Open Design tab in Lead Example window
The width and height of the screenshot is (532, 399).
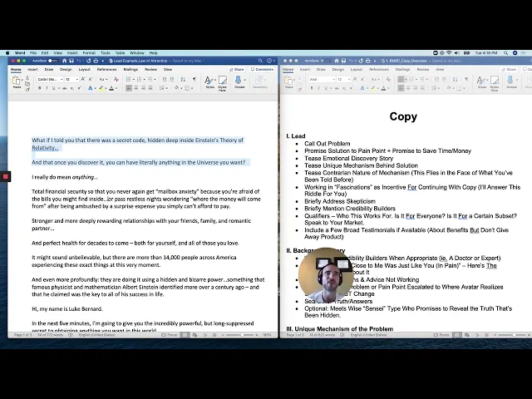[x=66, y=69]
